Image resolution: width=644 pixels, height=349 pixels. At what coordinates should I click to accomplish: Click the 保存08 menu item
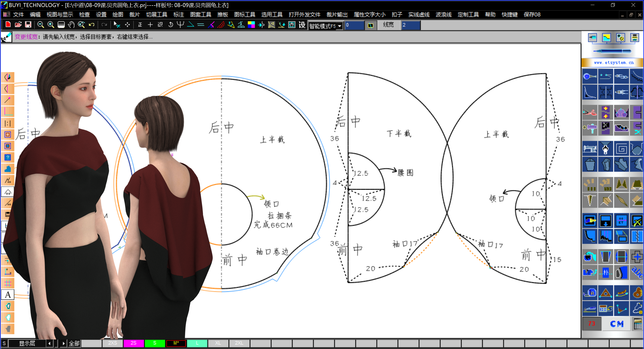coord(532,15)
